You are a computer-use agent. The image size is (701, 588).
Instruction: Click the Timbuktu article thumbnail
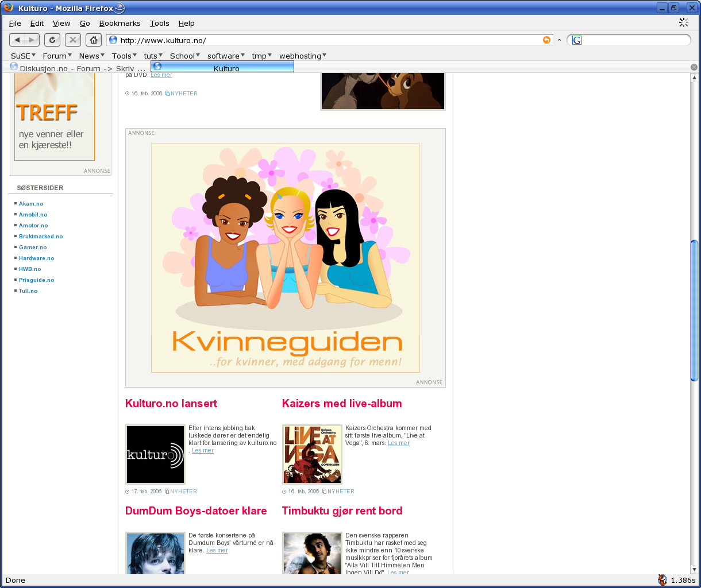click(312, 553)
